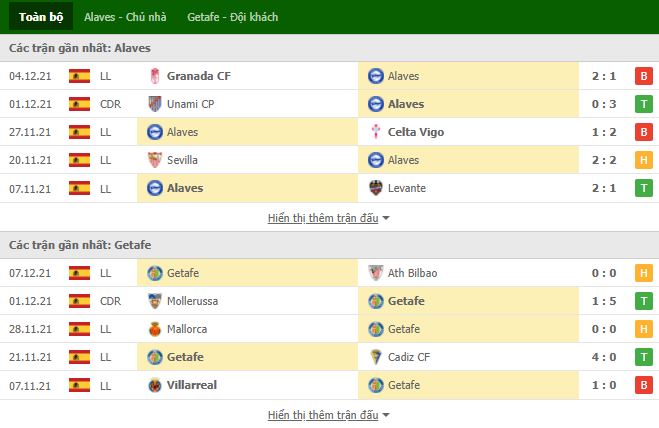Click the Sevilla club badge

click(155, 160)
